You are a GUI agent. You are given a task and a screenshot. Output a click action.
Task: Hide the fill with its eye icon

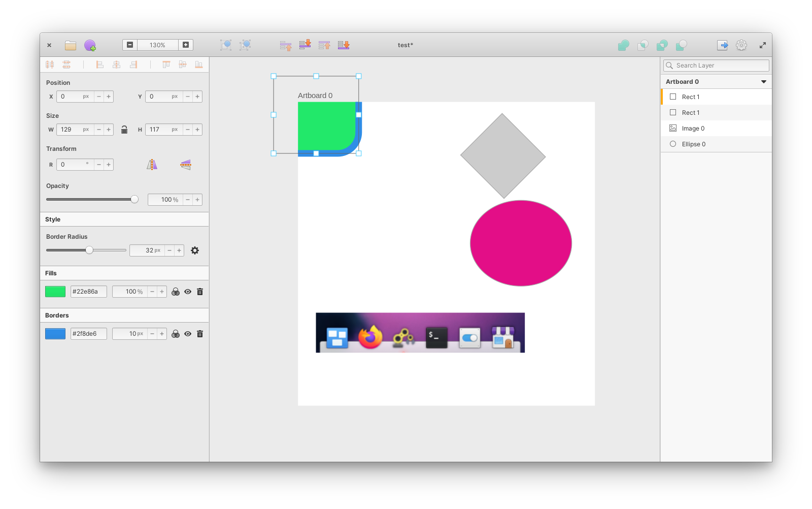pos(188,292)
